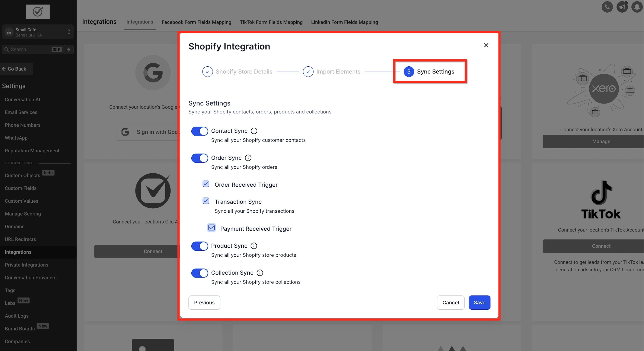The width and height of the screenshot is (644, 351).
Task: Click the info icon beside Product Sync
Action: tap(254, 246)
